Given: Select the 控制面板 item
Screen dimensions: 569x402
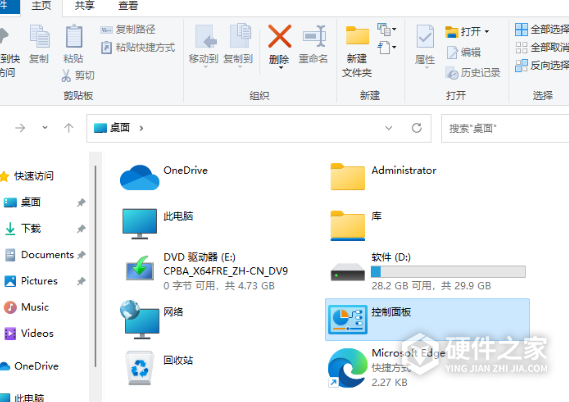Looking at the screenshot, I should click(427, 319).
